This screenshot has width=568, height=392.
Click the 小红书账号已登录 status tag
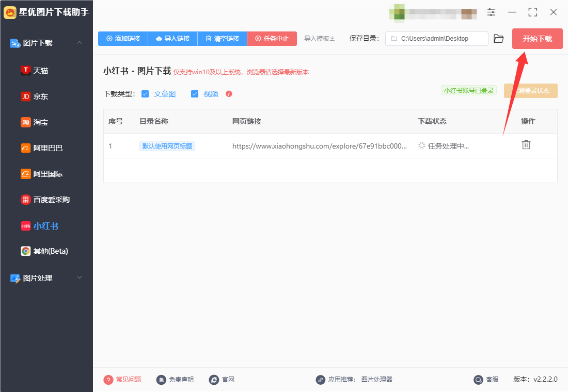coord(468,90)
